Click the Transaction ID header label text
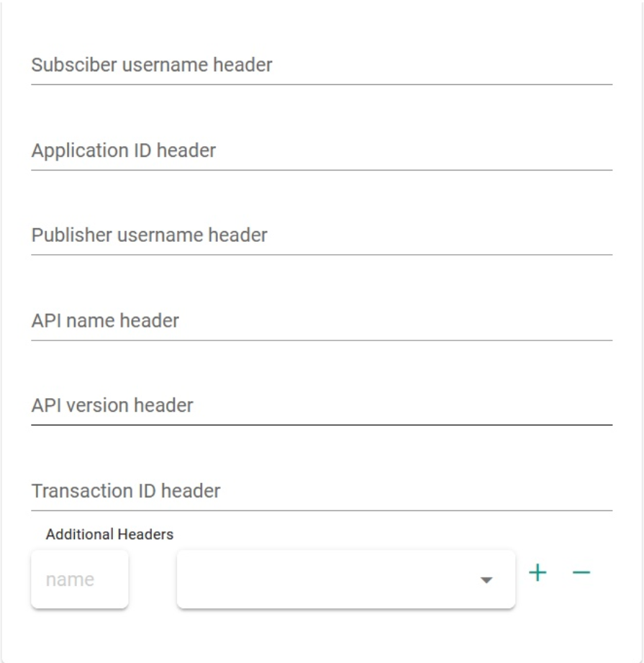644x663 pixels. (126, 492)
